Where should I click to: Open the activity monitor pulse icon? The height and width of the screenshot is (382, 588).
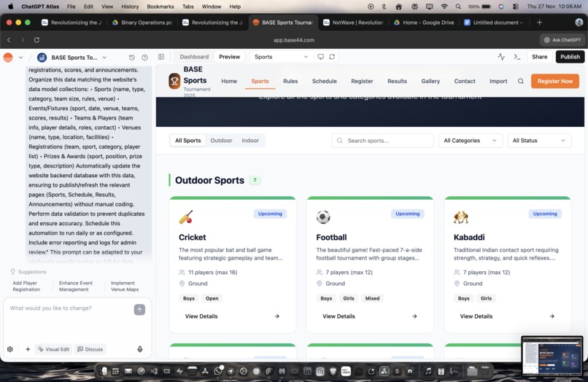tap(501, 57)
